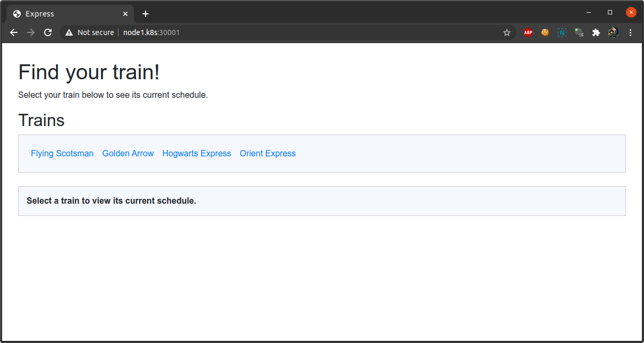Maximize the browser window
This screenshot has height=343, width=644.
(609, 12)
